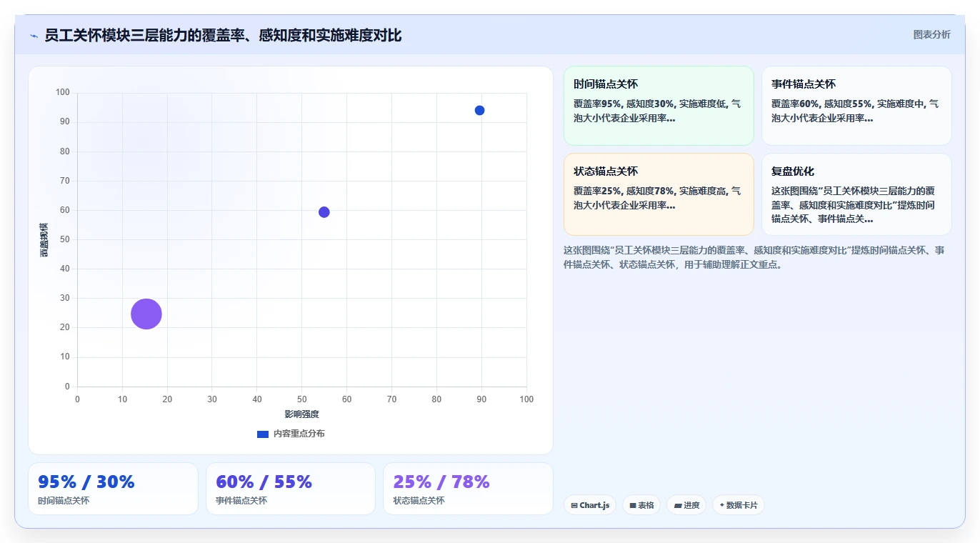Click the page title 员工关怀模块三层能力

[223, 35]
